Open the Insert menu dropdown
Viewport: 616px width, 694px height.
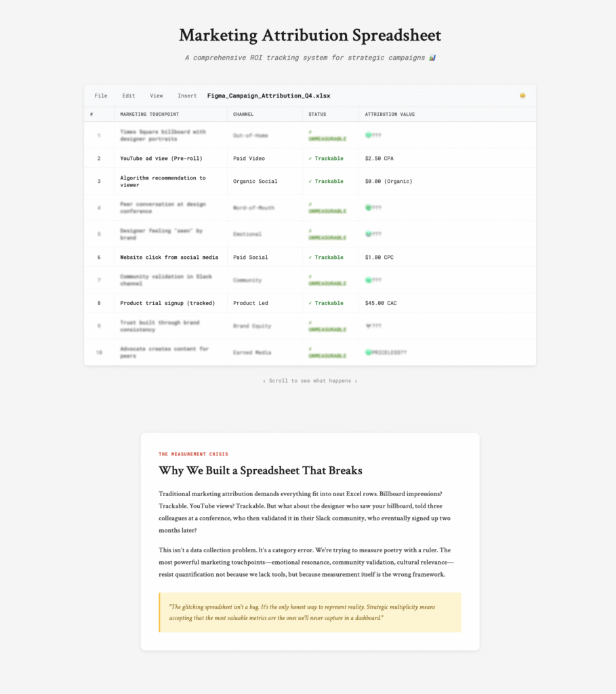point(186,96)
